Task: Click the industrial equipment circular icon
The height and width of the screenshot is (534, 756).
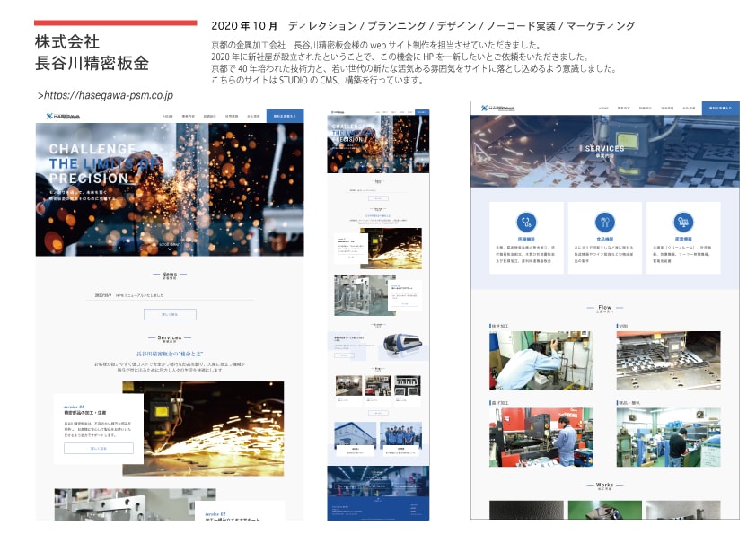Action: pyautogui.click(x=683, y=221)
